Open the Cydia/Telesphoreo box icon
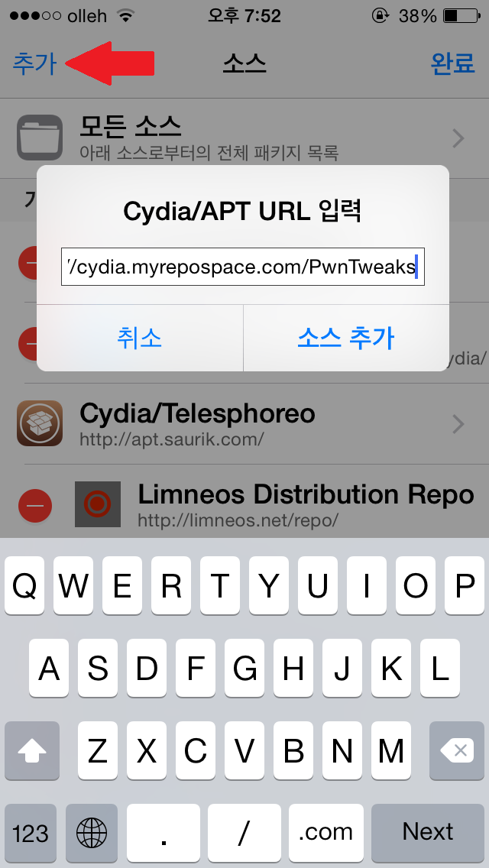 (x=39, y=423)
